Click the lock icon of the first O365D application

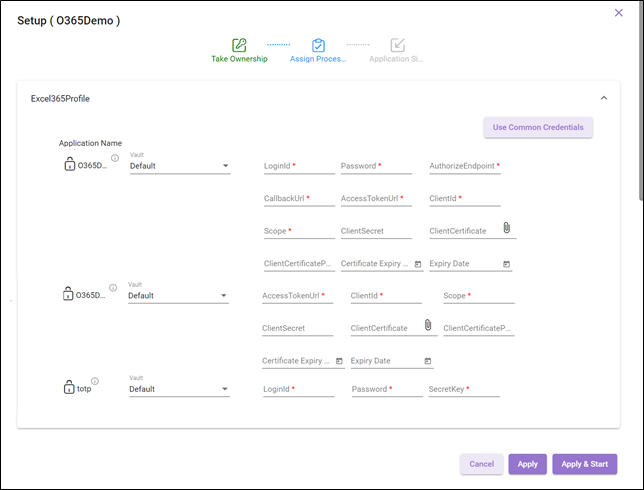(68, 164)
